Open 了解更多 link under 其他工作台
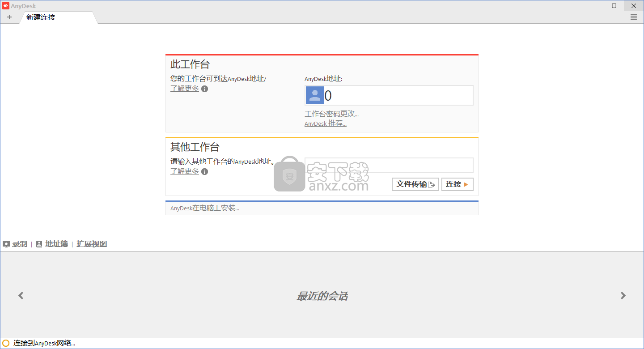Image resolution: width=644 pixels, height=349 pixels. pos(185,171)
